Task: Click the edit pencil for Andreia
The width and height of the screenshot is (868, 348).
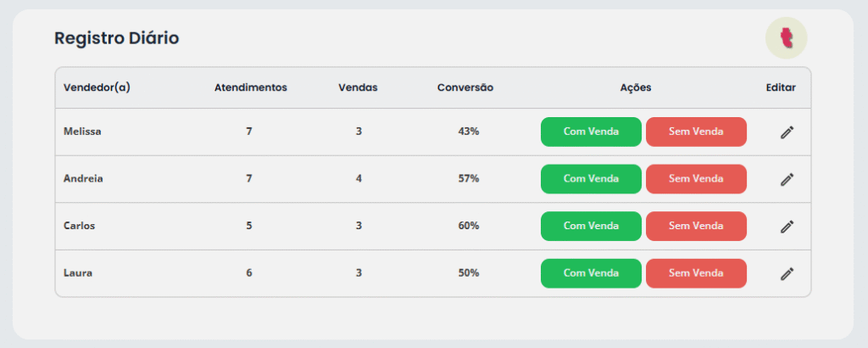Action: tap(787, 179)
